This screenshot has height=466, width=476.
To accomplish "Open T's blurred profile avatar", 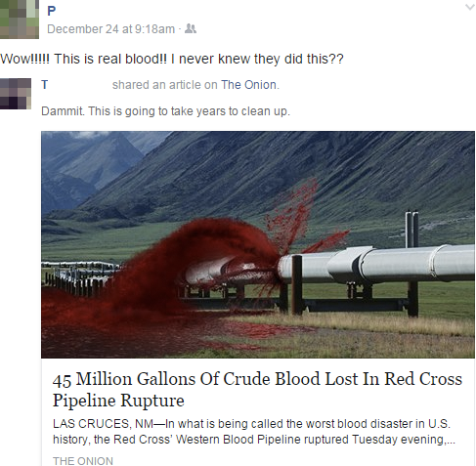I will click(x=16, y=94).
